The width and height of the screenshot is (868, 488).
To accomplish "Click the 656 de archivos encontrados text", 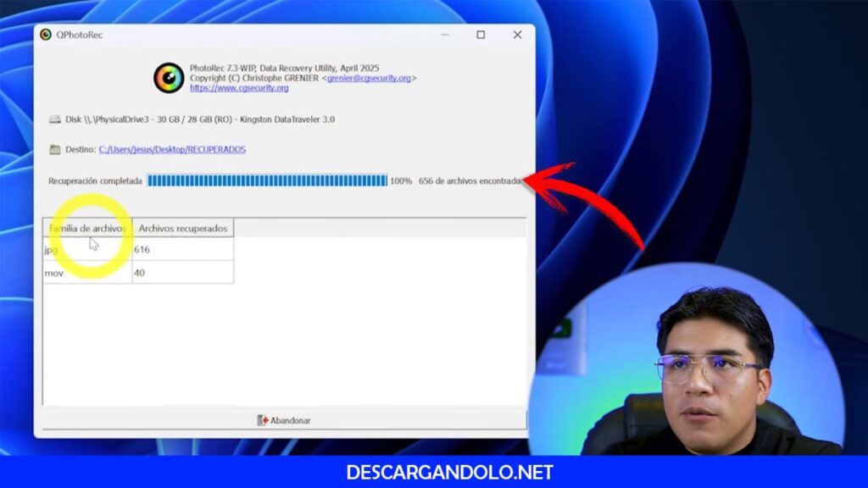I will [x=470, y=180].
